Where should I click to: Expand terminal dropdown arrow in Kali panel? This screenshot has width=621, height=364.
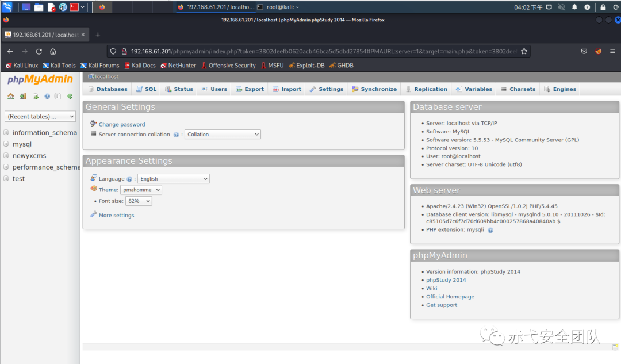[83, 7]
